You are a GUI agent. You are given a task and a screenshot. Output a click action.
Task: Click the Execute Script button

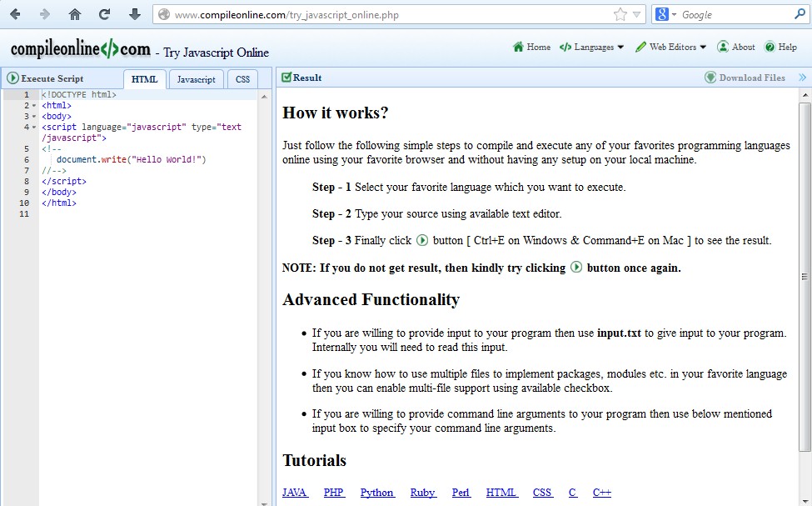pyautogui.click(x=45, y=78)
